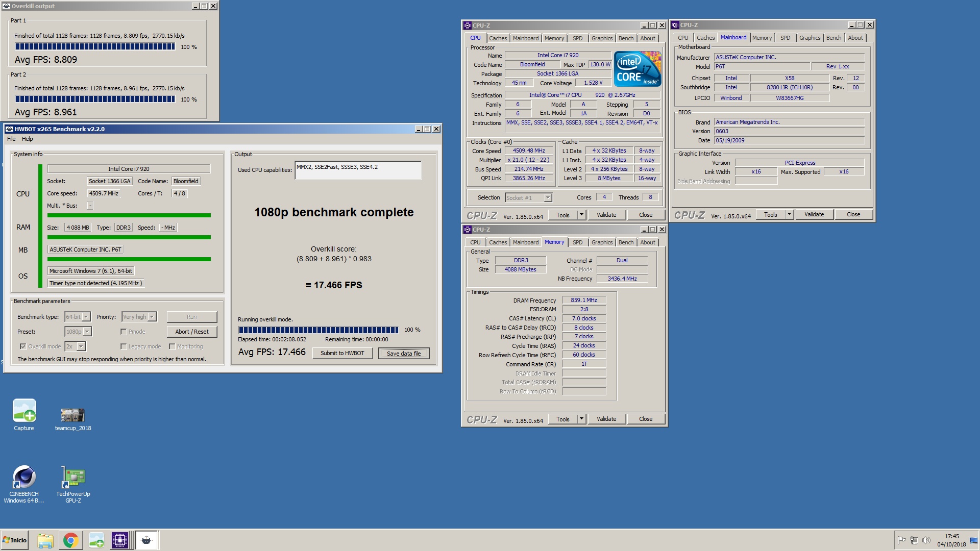980x551 pixels.
Task: Click the disabled Run button
Action: [x=192, y=317]
